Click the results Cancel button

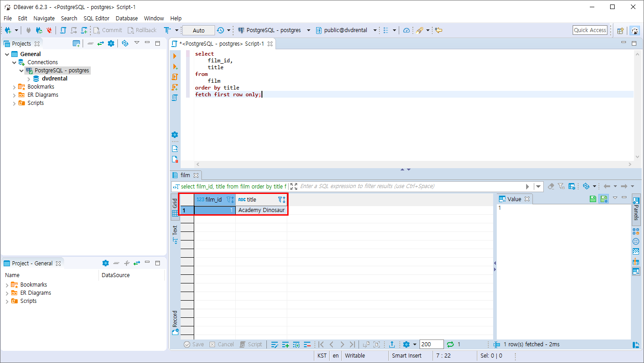tap(222, 344)
